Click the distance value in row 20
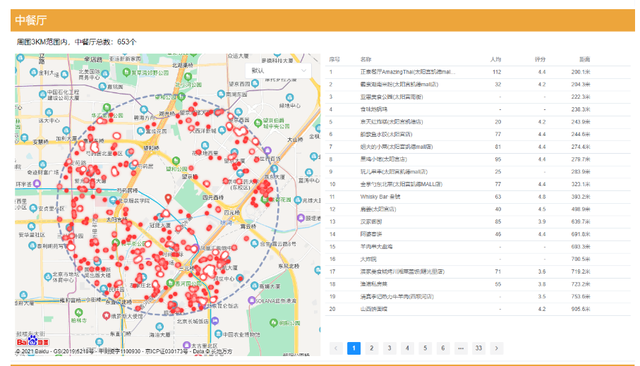 (x=580, y=309)
